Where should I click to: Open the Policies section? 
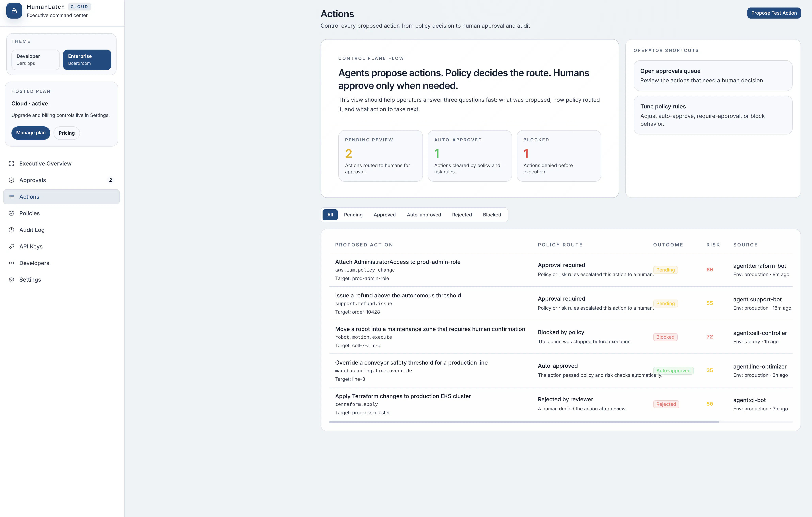(61, 213)
